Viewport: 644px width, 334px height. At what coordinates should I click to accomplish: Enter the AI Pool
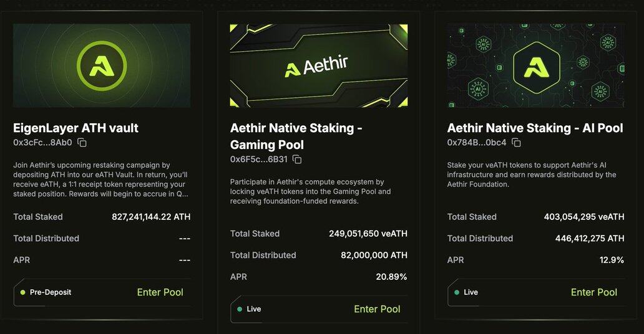(593, 292)
